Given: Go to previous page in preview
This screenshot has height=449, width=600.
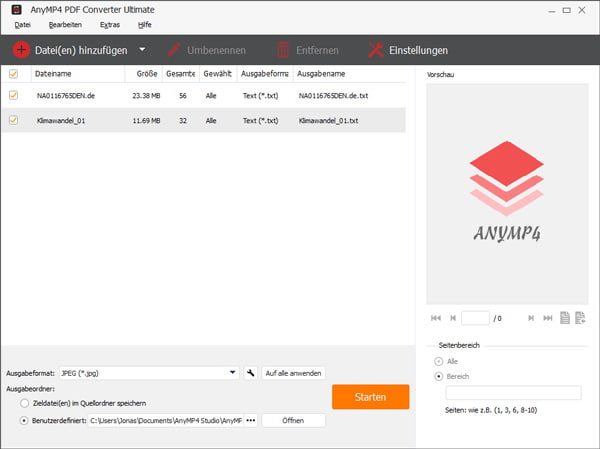Looking at the screenshot, I should click(453, 318).
